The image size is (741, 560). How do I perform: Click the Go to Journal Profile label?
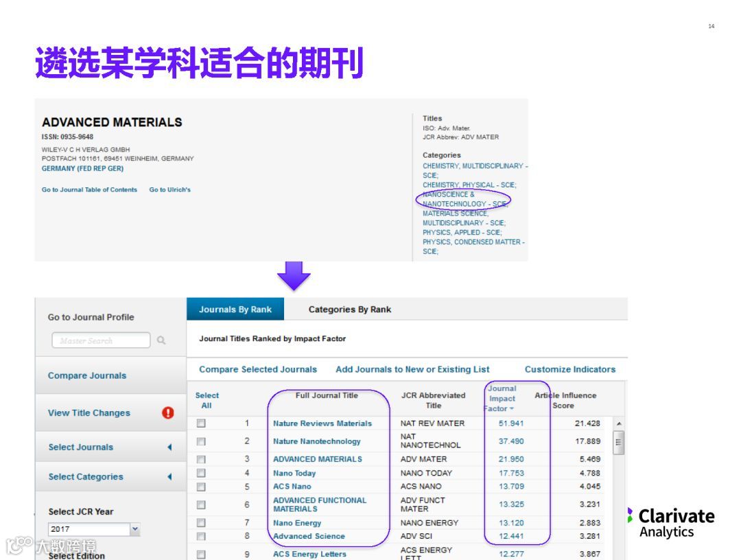(91, 316)
